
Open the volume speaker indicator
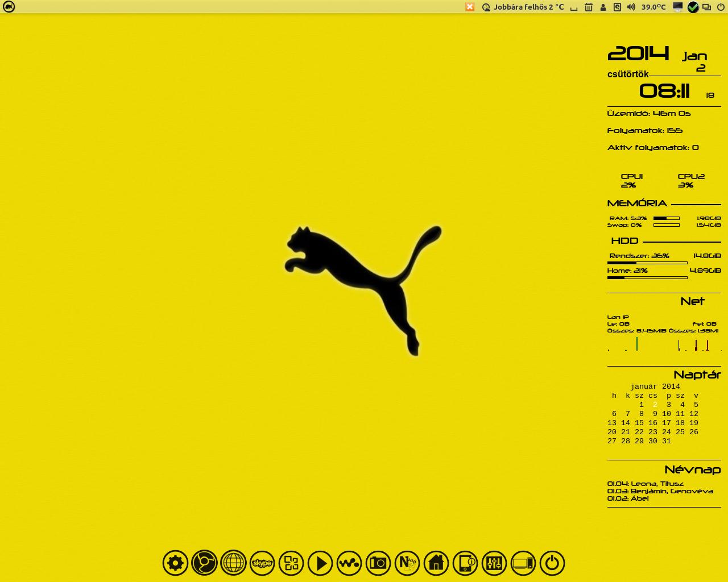(631, 7)
